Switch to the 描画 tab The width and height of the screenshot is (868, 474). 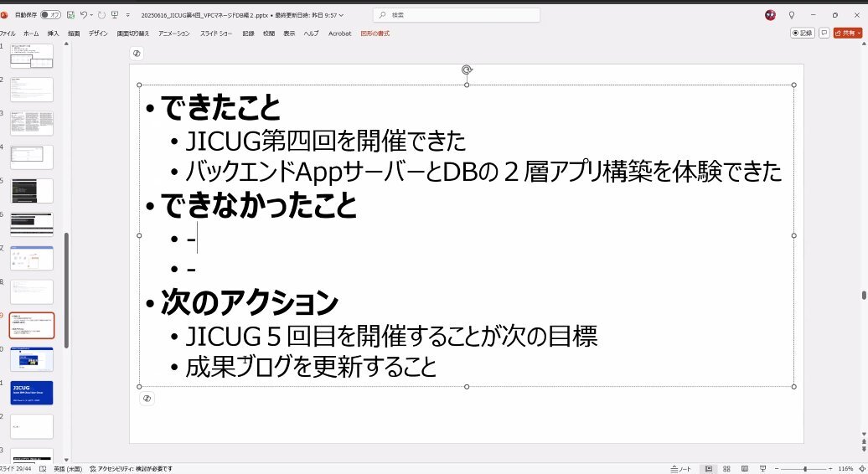74,33
